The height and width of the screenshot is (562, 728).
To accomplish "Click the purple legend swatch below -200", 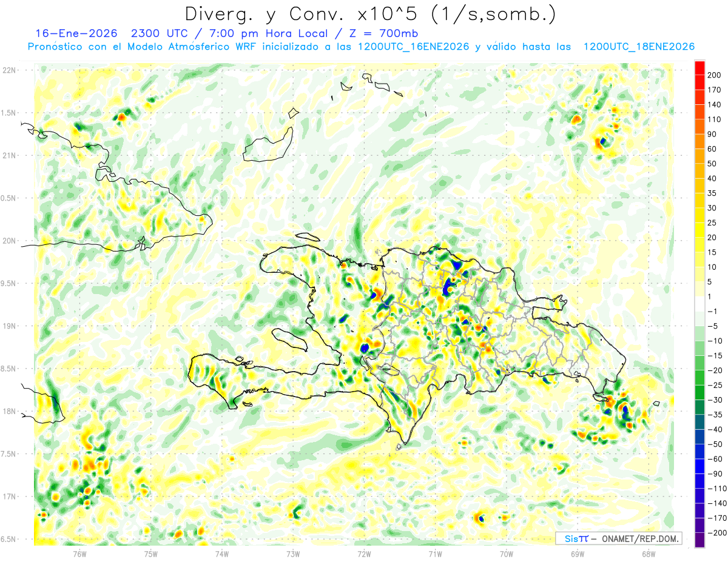I will click(x=699, y=540).
